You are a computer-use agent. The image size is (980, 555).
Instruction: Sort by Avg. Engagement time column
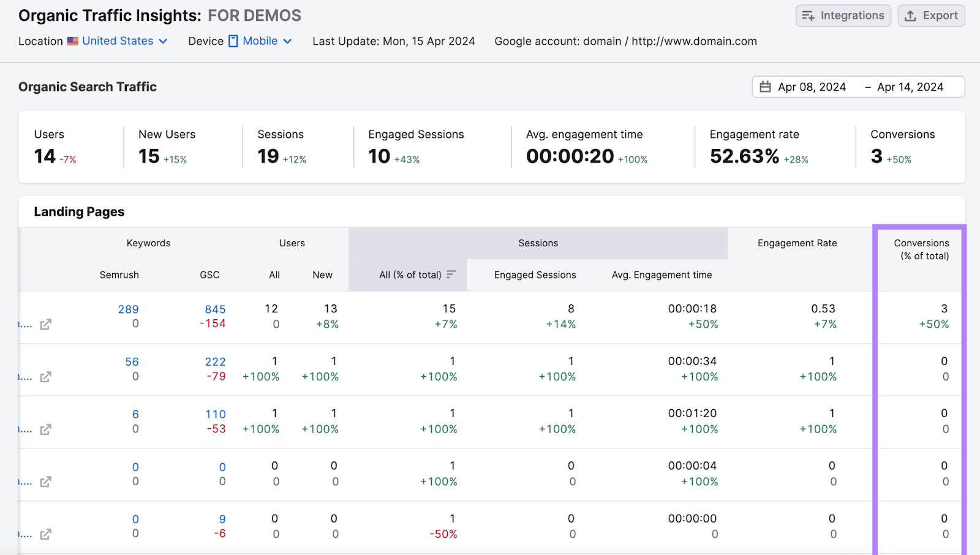click(661, 275)
